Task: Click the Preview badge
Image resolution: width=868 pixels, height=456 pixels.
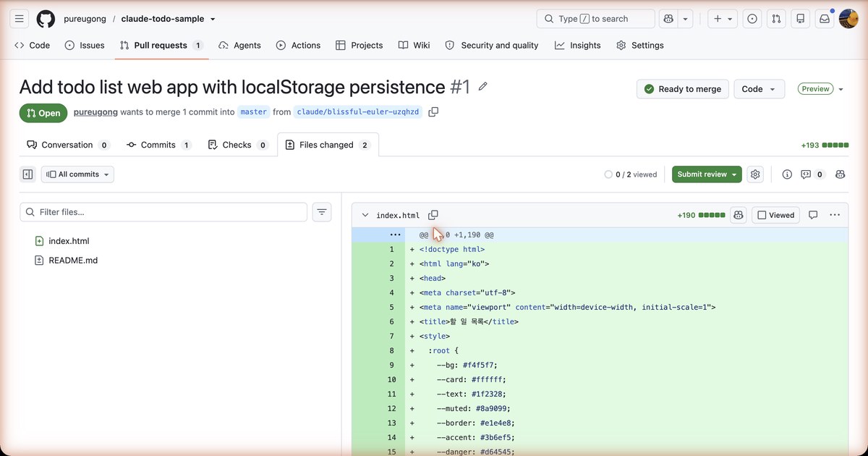Action: [815, 89]
